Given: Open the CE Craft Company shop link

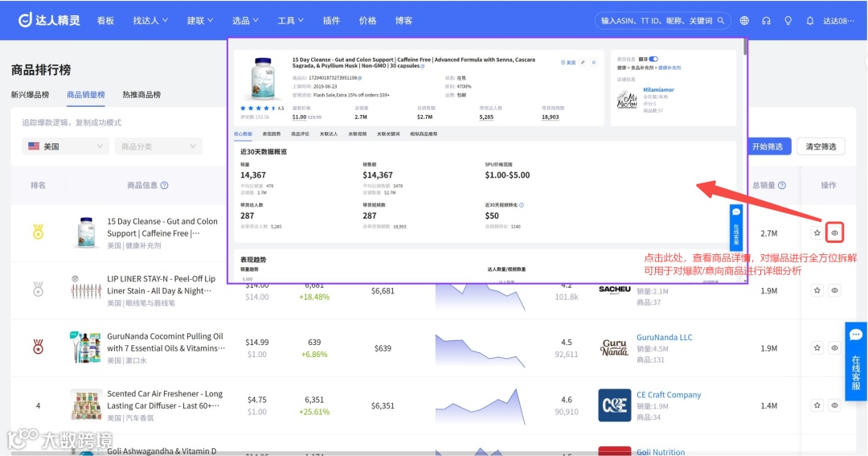Looking at the screenshot, I should (x=669, y=395).
